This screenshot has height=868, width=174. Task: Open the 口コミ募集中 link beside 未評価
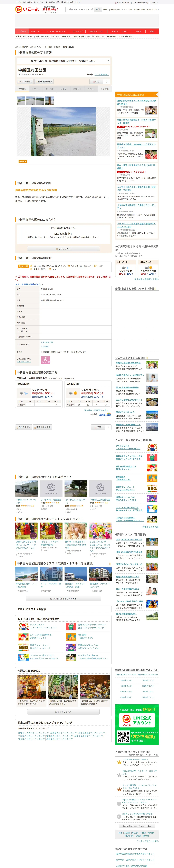click(x=101, y=75)
